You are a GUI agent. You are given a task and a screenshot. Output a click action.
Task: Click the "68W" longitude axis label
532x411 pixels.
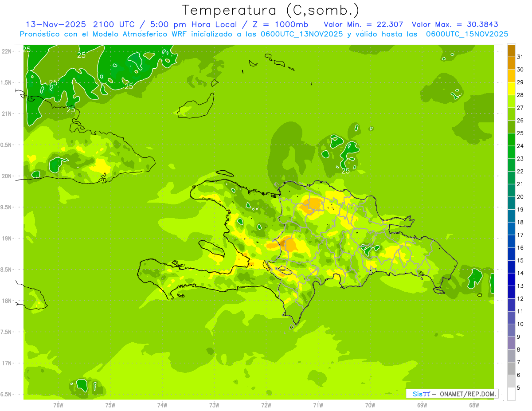click(474, 405)
